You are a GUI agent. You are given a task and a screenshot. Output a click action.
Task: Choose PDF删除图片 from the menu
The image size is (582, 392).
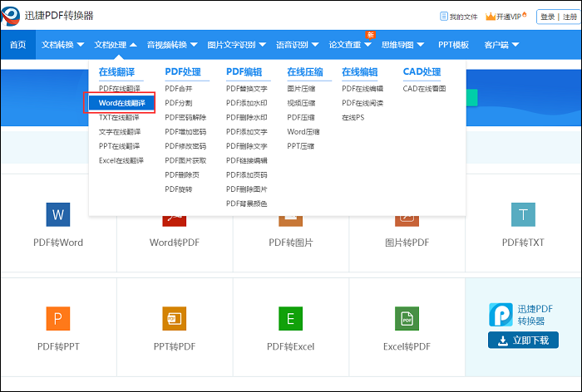tap(246, 189)
